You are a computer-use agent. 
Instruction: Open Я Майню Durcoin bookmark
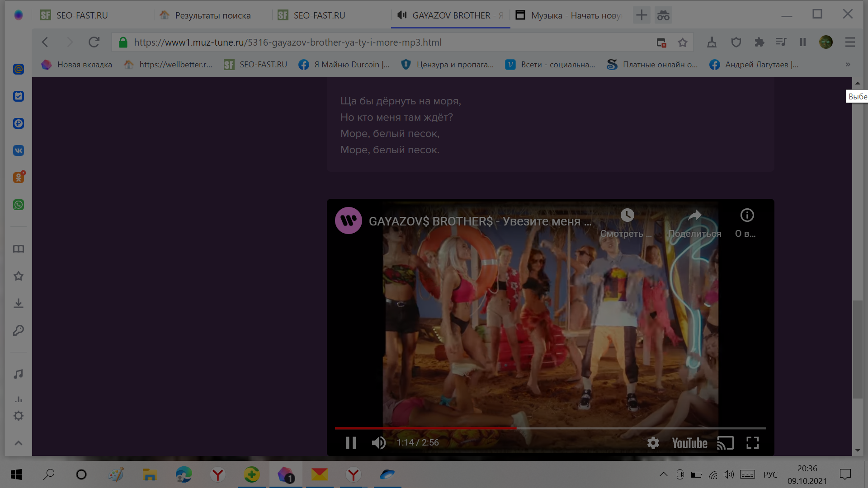click(x=344, y=65)
